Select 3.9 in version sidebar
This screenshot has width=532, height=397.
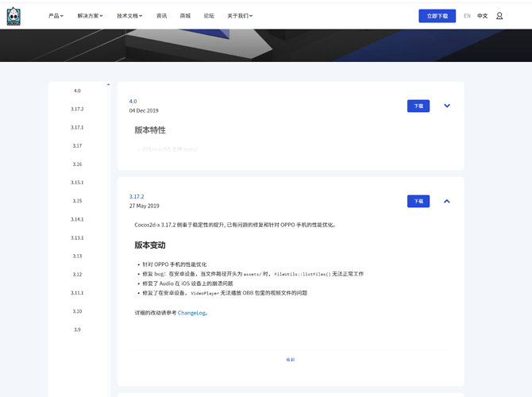[77, 330]
